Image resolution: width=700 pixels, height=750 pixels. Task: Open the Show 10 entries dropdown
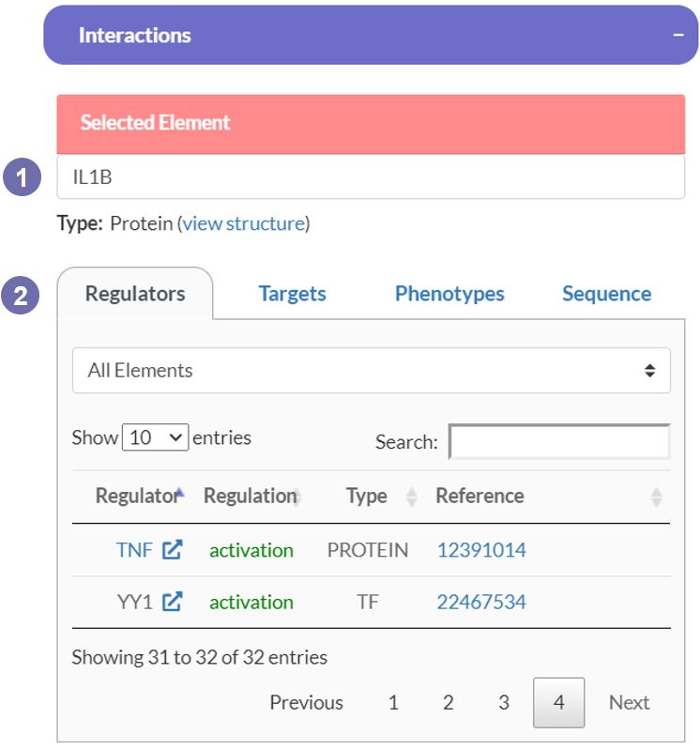tap(155, 437)
